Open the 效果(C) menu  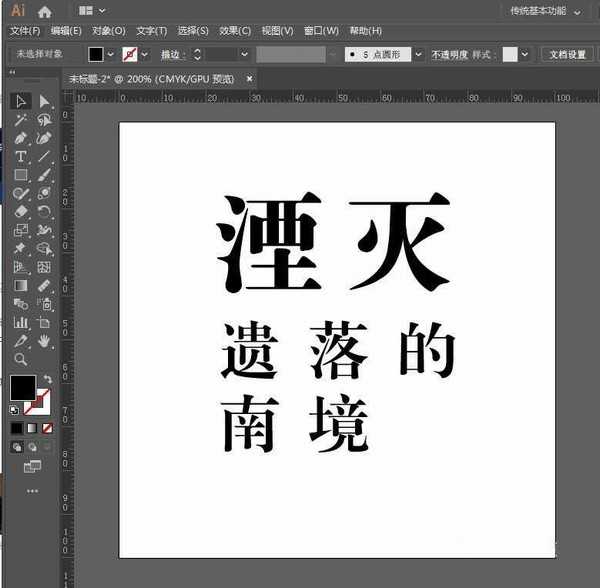[236, 31]
